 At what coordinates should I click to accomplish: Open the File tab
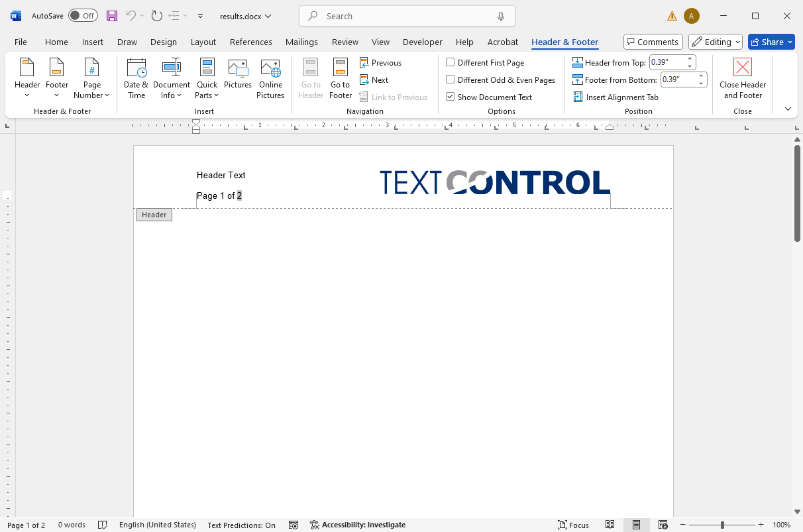21,42
